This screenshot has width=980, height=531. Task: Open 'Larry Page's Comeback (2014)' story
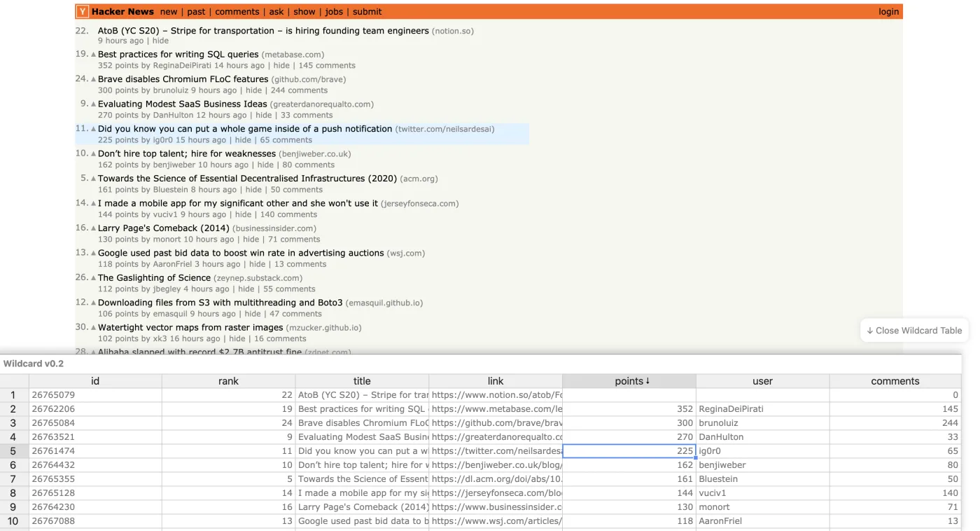pyautogui.click(x=164, y=228)
